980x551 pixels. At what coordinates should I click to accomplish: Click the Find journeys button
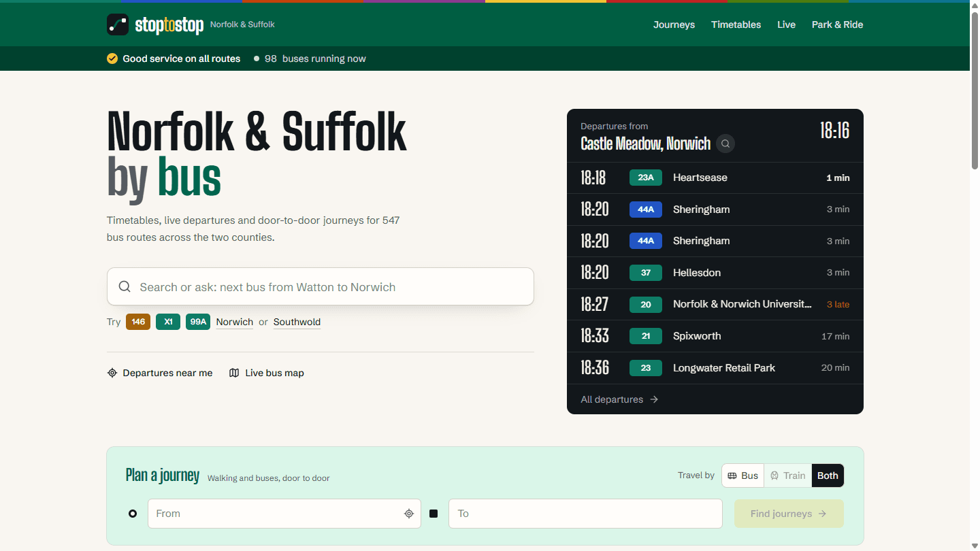[789, 514]
